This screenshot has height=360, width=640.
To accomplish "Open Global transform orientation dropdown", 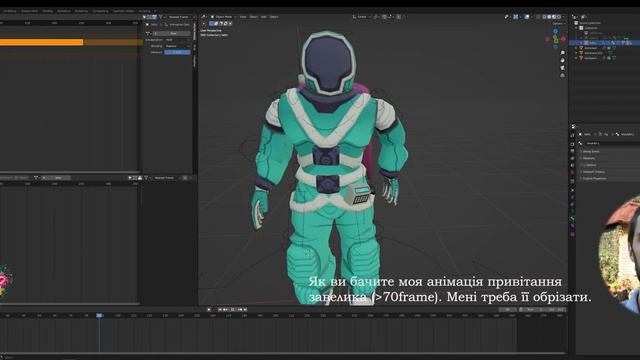I will click(x=362, y=17).
